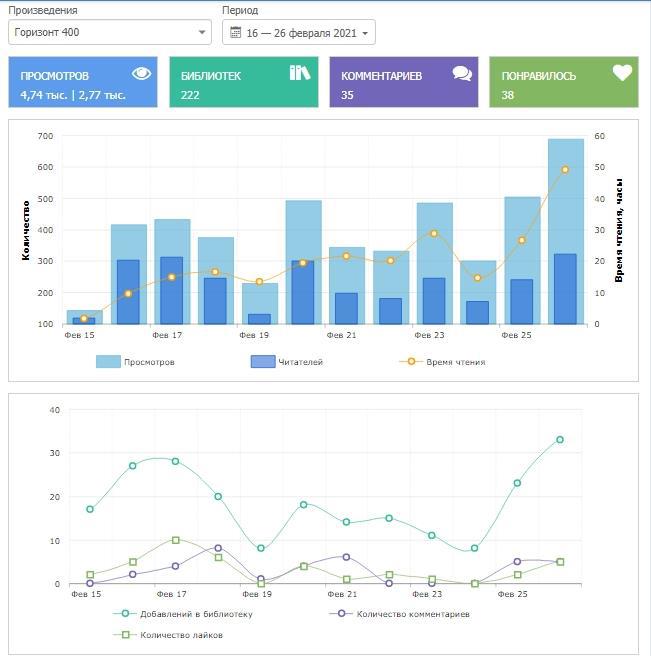The width and height of the screenshot is (651, 656).
Task: Expand the date range 16 — 26 февраля 2021
Action: point(299,33)
